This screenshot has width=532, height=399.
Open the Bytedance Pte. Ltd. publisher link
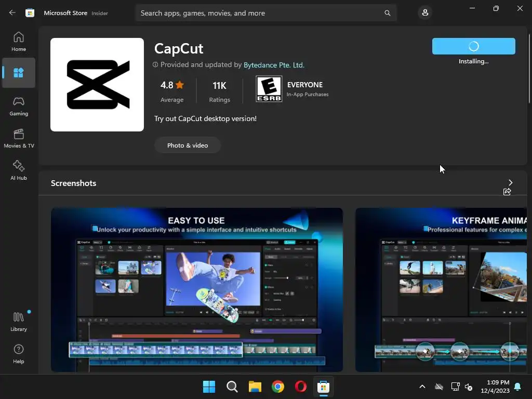coord(274,65)
